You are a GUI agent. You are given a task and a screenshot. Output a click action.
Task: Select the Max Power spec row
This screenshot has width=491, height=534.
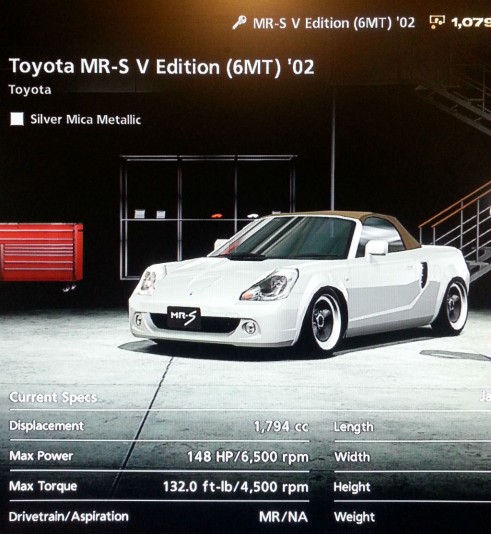coord(159,456)
